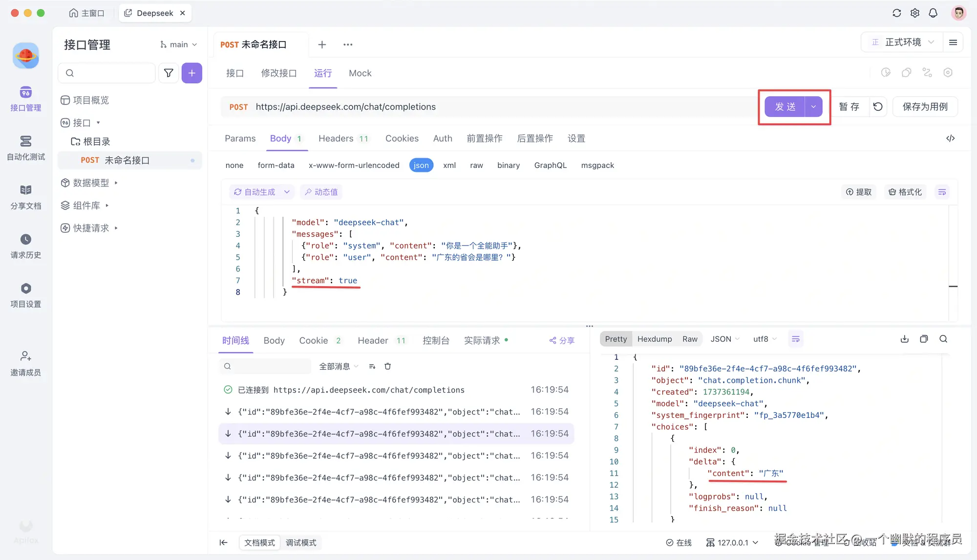Click the 保存为用例 button
The height and width of the screenshot is (560, 977).
(x=925, y=106)
